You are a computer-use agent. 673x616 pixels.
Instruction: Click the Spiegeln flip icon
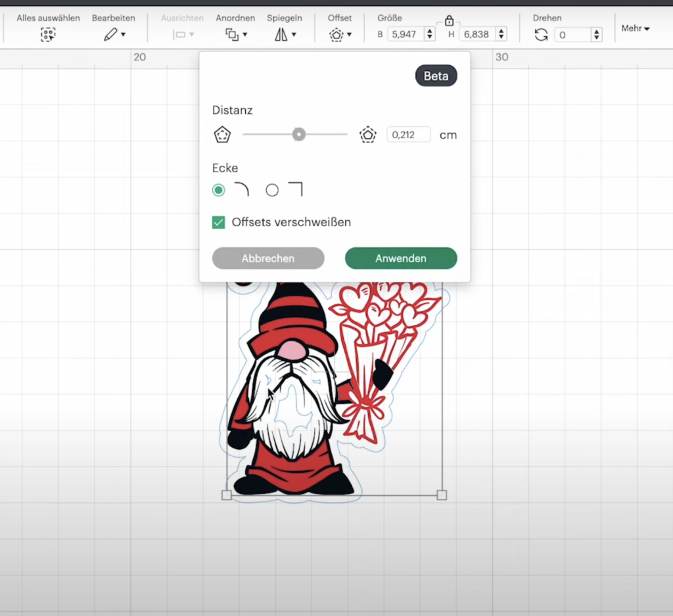281,35
